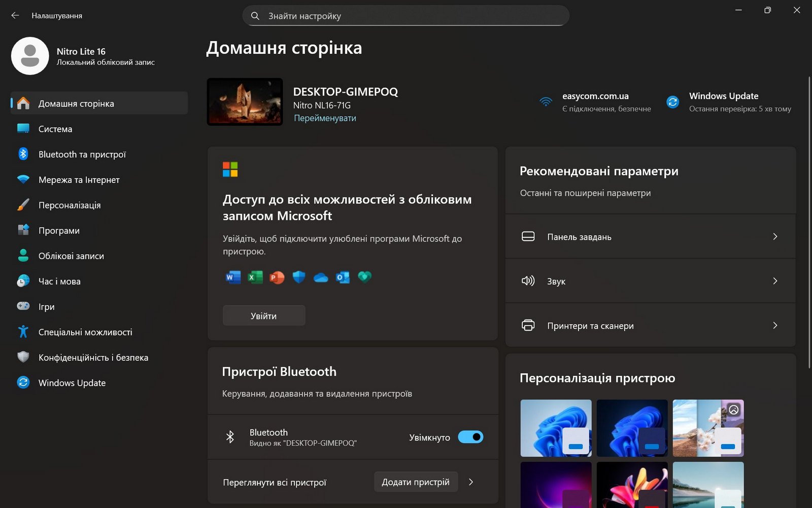Image resolution: width=812 pixels, height=508 pixels.
Task: Click the Gaming controller icon in sidebar
Action: click(x=23, y=306)
